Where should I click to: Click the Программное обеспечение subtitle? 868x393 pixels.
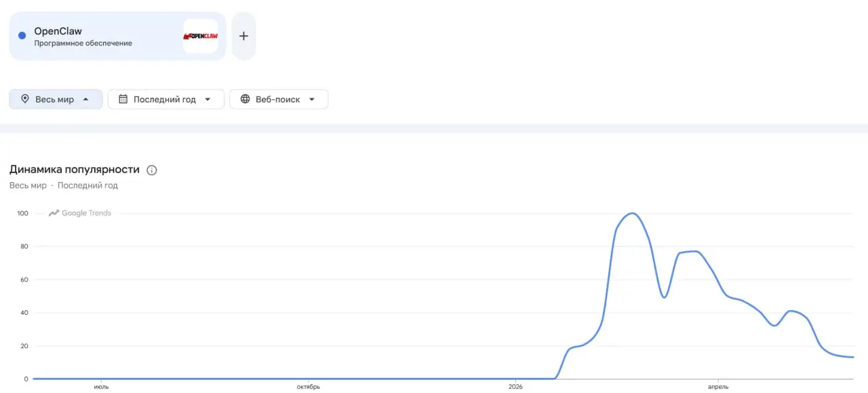pos(83,43)
